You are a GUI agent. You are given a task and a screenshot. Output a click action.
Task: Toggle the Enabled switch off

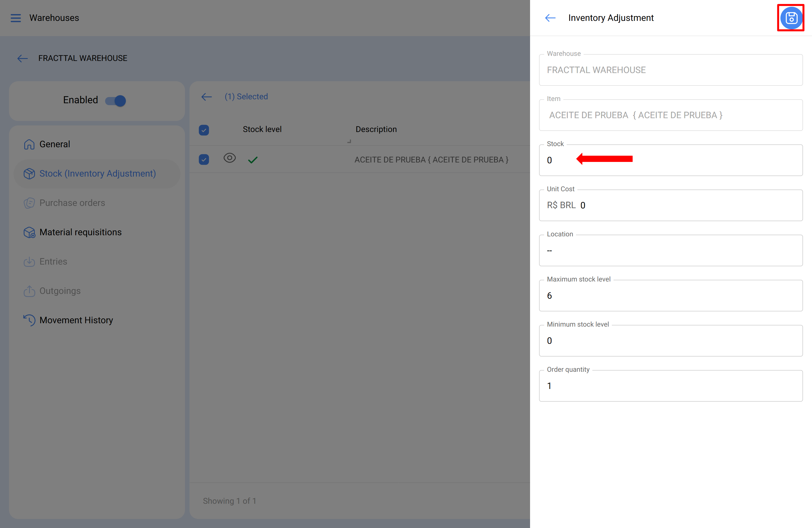116,100
